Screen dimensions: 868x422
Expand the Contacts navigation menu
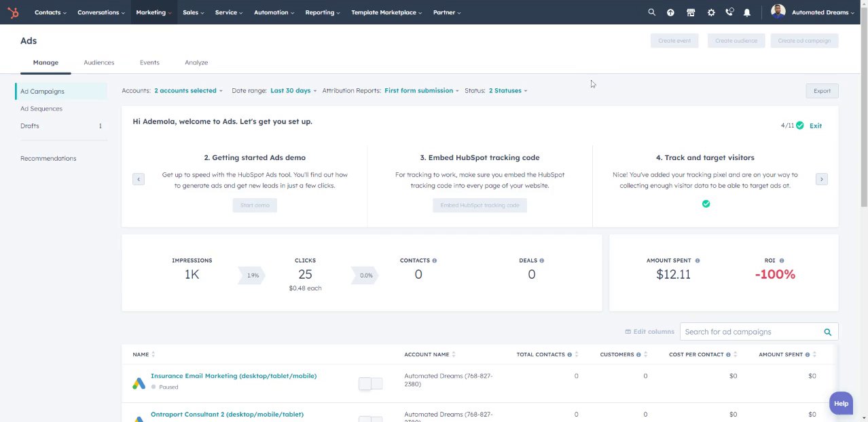(50, 12)
